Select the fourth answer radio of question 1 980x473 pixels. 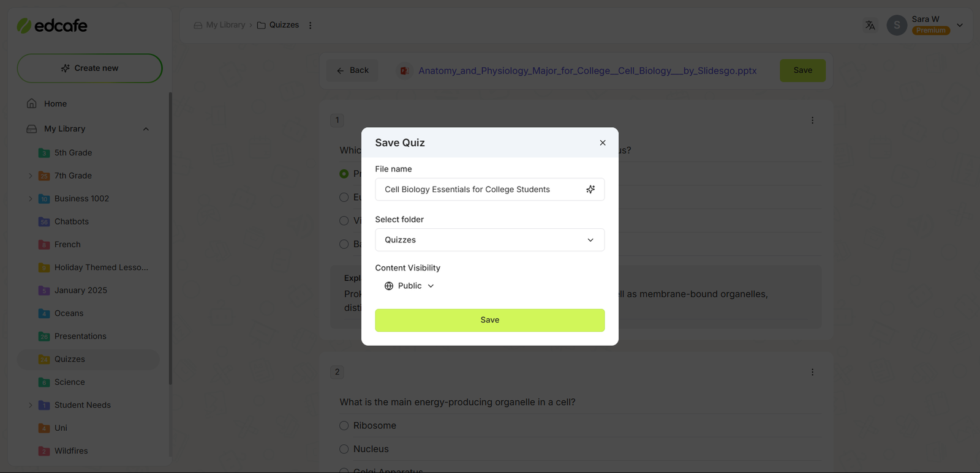tap(344, 244)
